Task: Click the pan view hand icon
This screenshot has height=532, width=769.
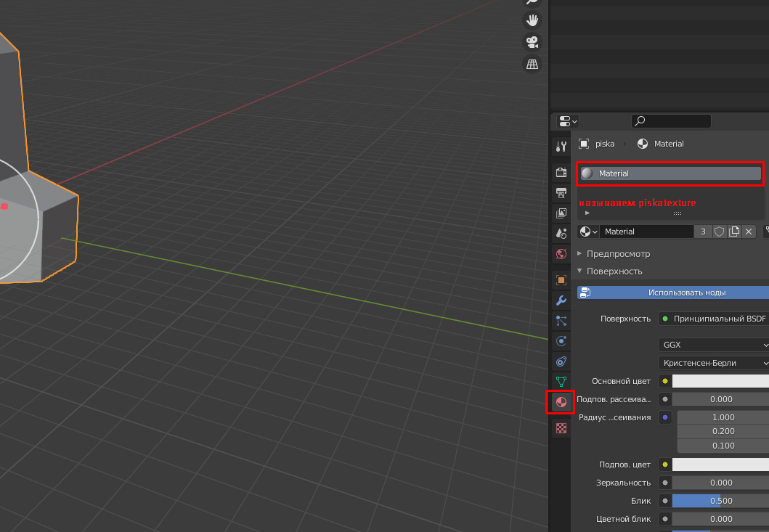Action: (532, 20)
